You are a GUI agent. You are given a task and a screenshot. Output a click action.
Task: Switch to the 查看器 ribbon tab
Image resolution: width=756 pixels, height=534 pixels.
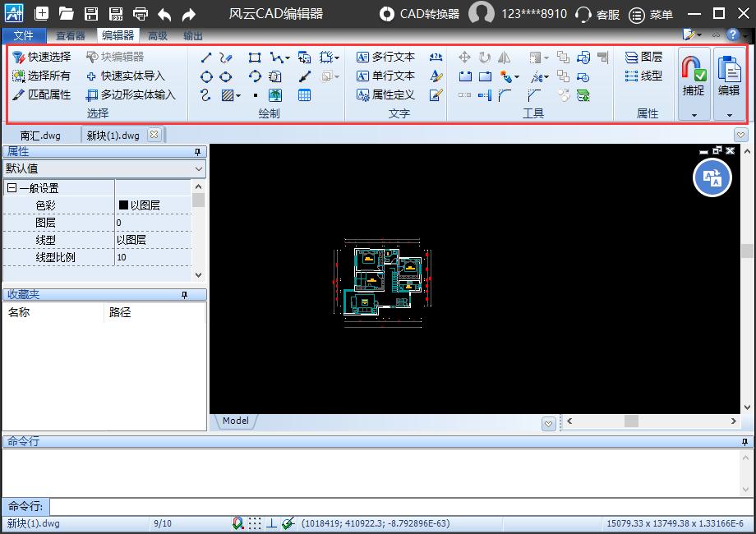click(x=71, y=35)
